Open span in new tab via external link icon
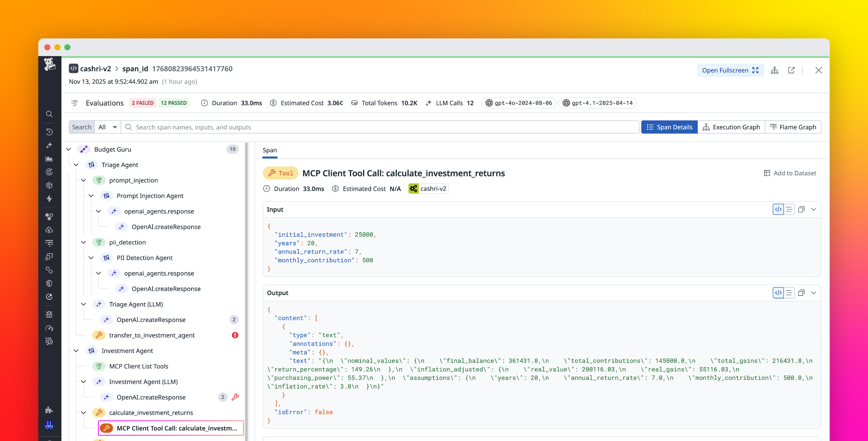 click(791, 70)
